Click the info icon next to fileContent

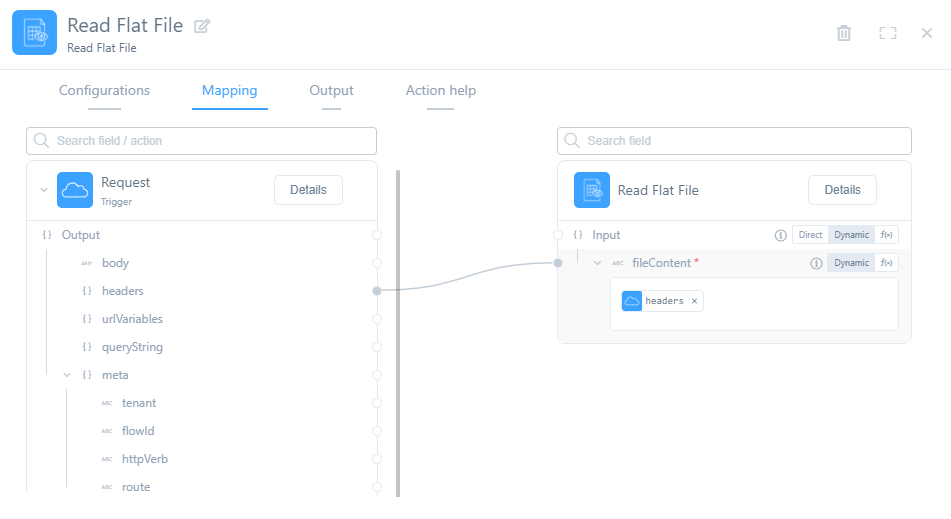coord(816,263)
